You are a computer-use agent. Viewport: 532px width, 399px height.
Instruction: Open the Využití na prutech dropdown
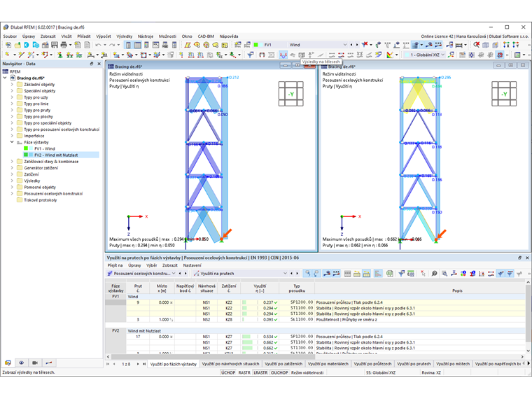(285, 274)
